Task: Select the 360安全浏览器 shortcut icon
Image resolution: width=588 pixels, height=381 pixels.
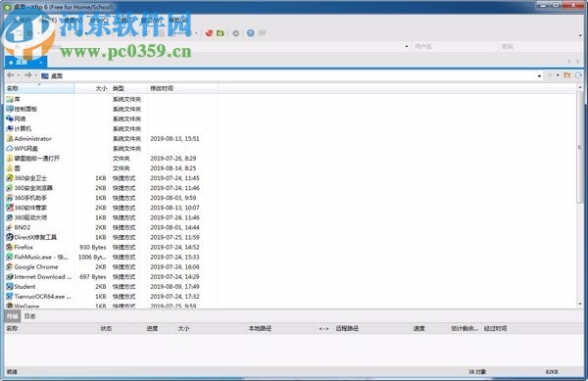Action: [x=10, y=188]
